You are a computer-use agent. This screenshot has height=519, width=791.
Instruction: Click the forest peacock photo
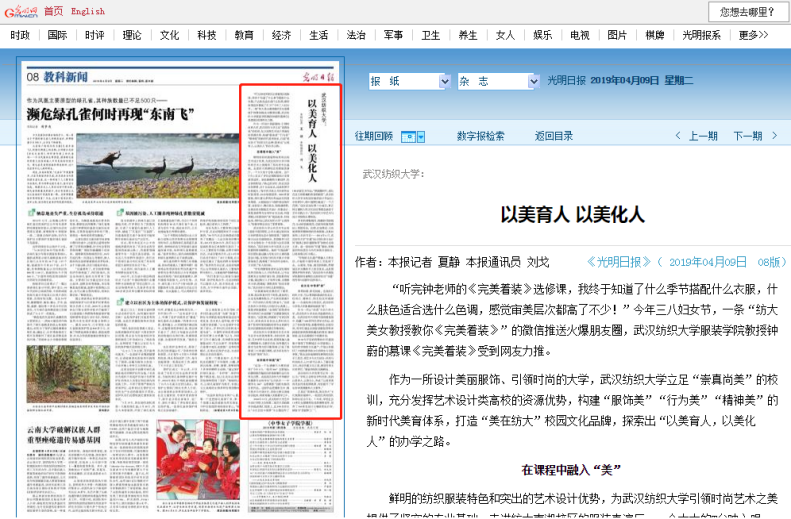click(x=68, y=374)
